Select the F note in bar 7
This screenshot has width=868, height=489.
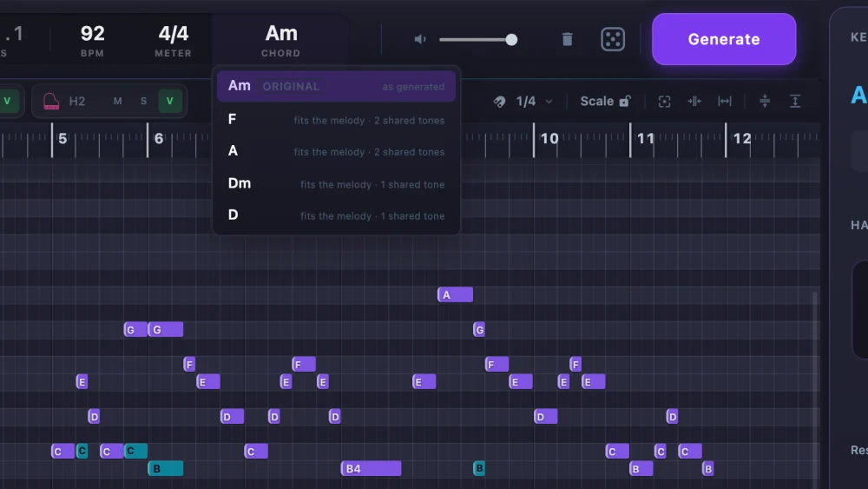coord(304,365)
